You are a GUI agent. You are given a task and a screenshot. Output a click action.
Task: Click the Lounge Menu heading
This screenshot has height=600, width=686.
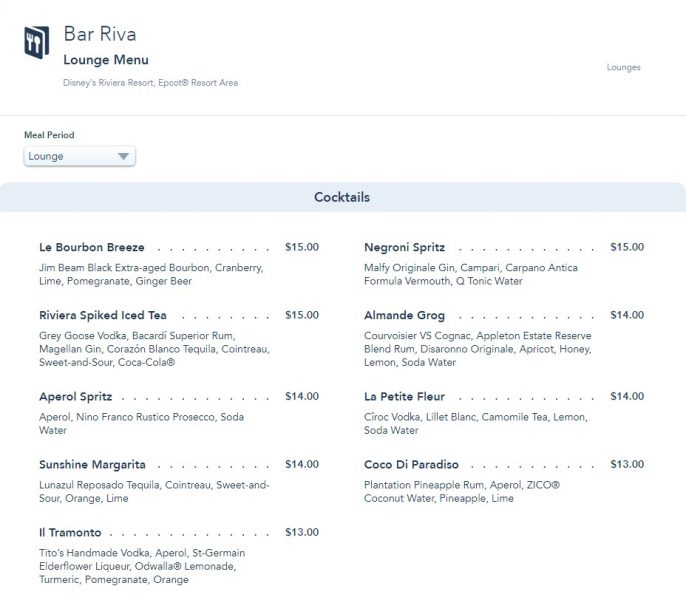click(106, 60)
